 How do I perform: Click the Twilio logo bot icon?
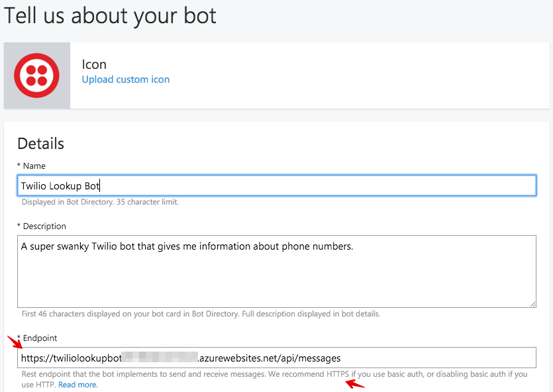point(36,75)
